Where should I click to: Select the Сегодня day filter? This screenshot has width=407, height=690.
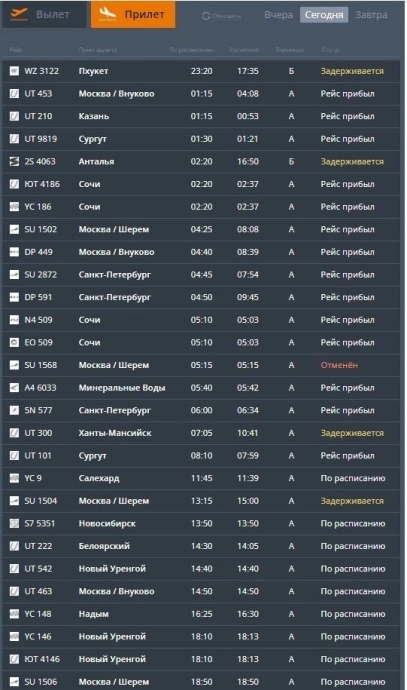click(324, 15)
